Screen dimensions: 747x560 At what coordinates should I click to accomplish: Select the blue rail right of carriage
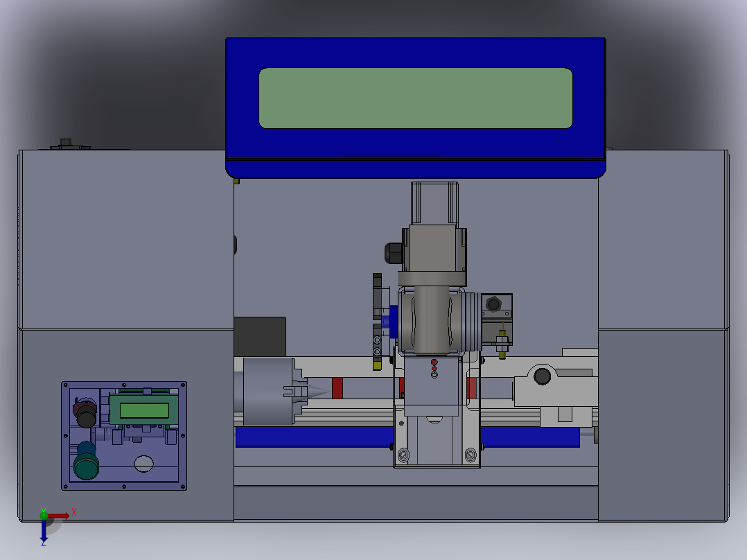[529, 437]
